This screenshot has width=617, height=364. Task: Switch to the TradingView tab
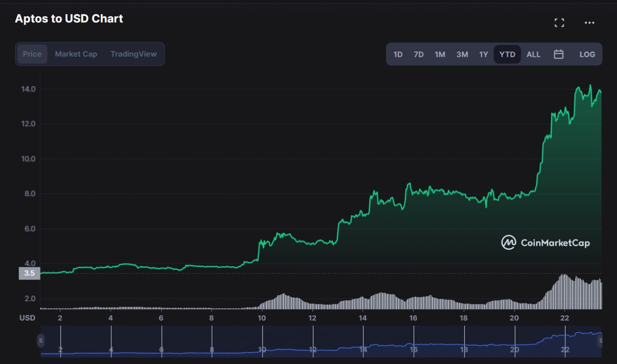[134, 54]
